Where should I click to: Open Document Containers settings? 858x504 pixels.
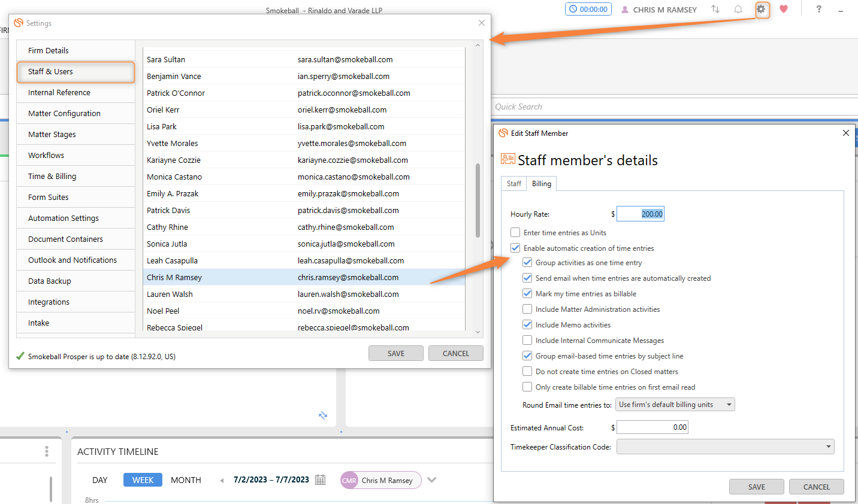pos(75,239)
